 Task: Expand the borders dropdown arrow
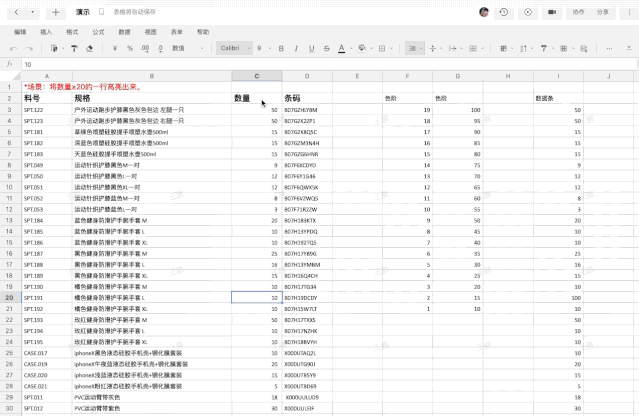(x=392, y=49)
